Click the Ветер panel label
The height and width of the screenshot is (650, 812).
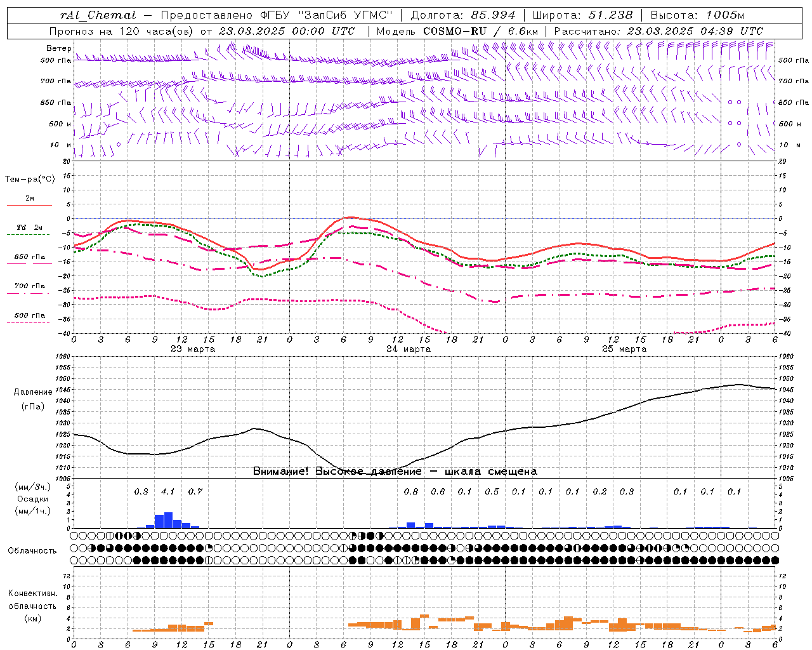pyautogui.click(x=58, y=48)
